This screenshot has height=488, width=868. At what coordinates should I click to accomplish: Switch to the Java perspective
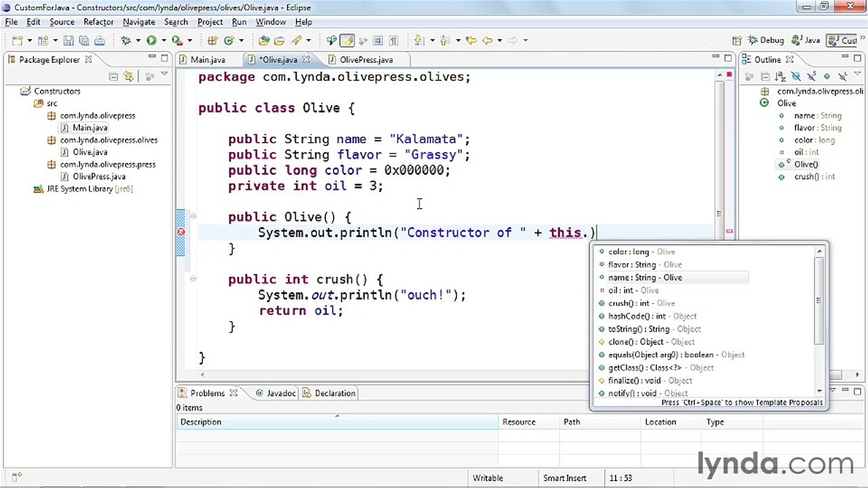tap(806, 41)
